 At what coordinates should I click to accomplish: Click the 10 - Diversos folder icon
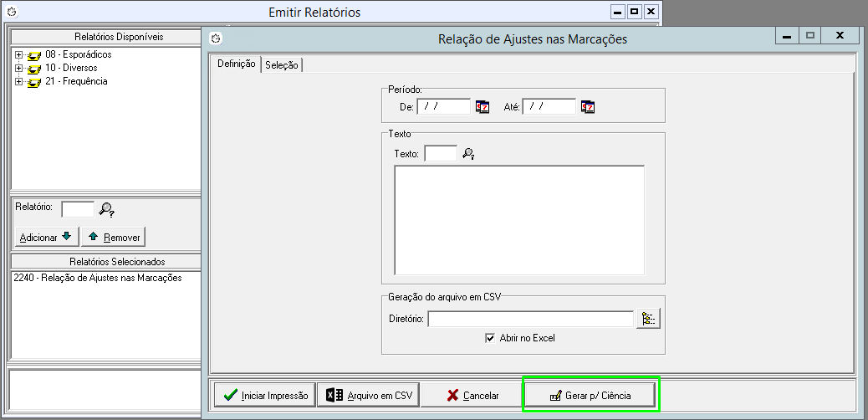click(x=34, y=69)
